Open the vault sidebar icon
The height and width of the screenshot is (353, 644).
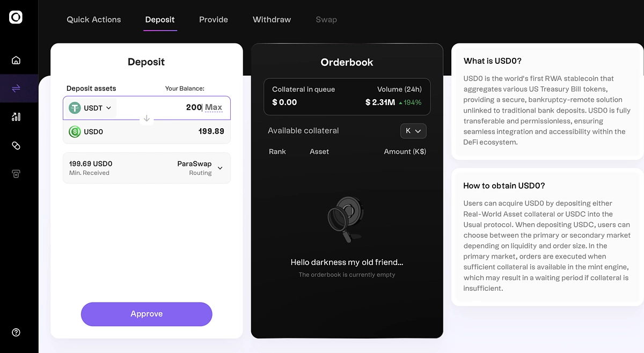(16, 174)
